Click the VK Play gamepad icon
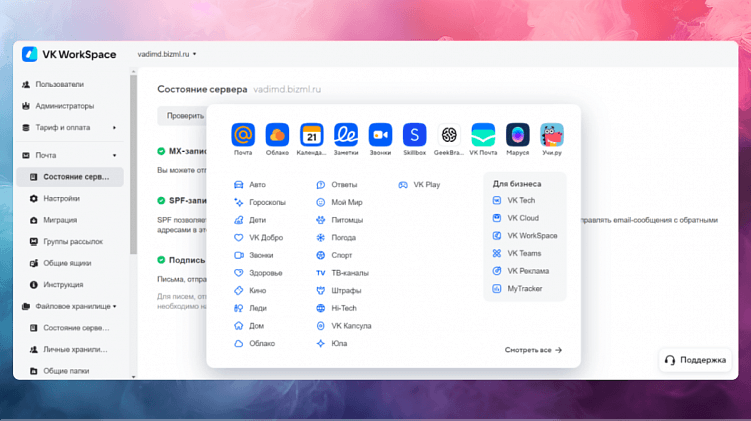Image resolution: width=751 pixels, height=421 pixels. (403, 185)
